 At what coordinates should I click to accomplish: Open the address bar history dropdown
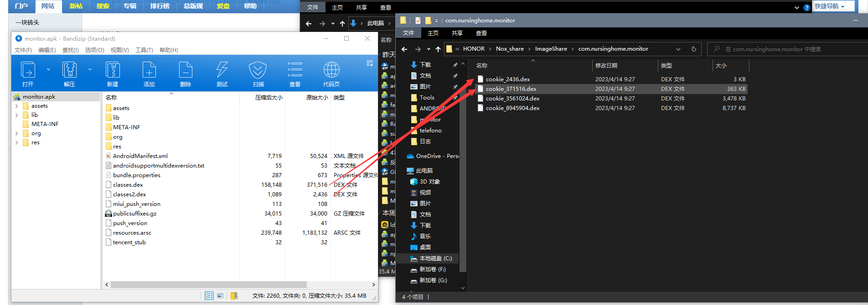coord(678,49)
